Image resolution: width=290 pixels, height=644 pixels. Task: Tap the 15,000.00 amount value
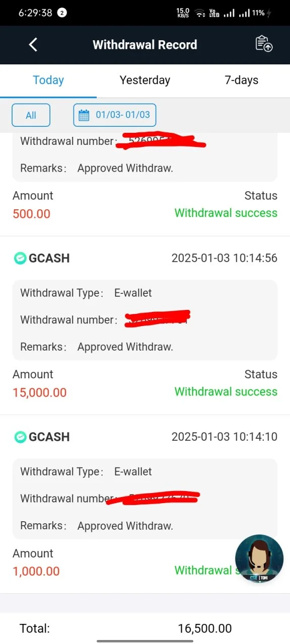click(x=40, y=392)
